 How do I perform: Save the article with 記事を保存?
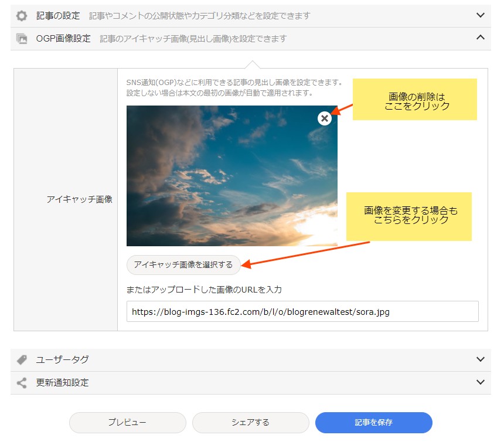pyautogui.click(x=374, y=422)
